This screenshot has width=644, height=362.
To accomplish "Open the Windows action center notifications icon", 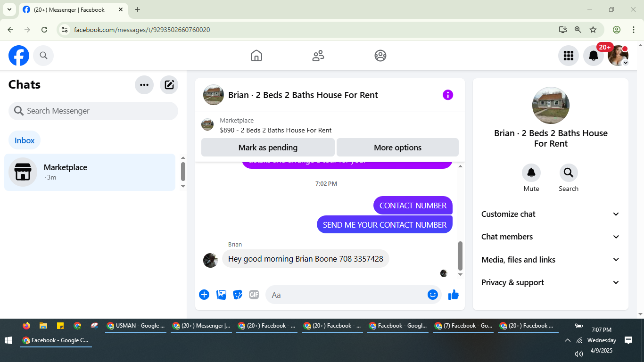I will click(x=628, y=340).
